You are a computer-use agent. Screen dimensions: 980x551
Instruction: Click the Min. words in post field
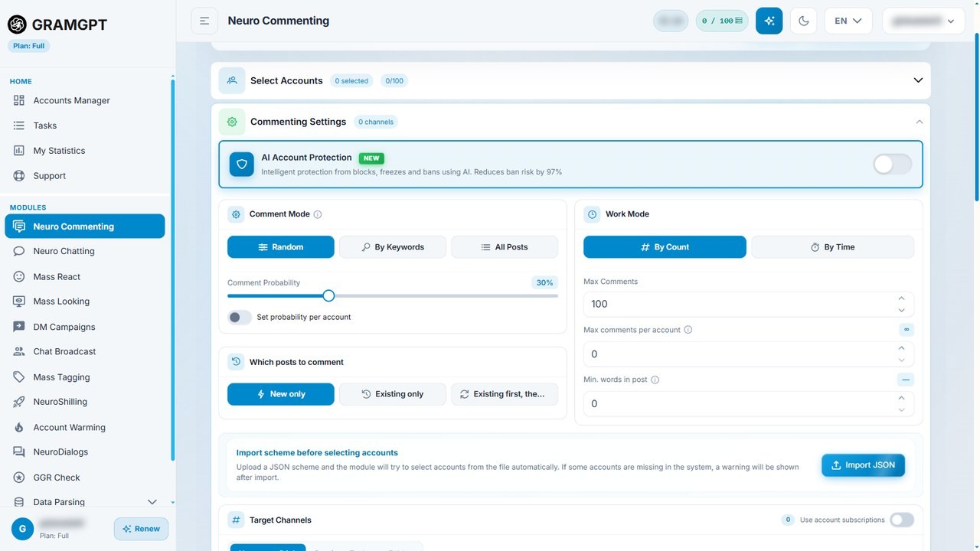tap(749, 403)
